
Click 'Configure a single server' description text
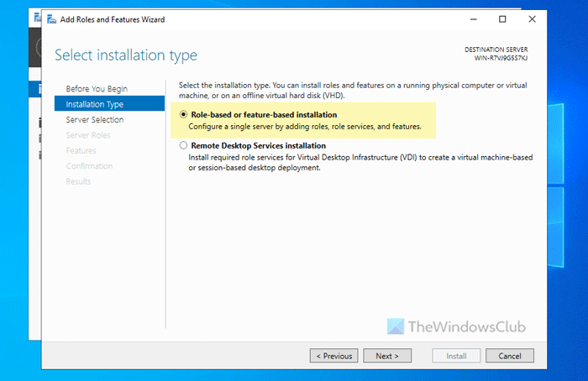point(305,127)
